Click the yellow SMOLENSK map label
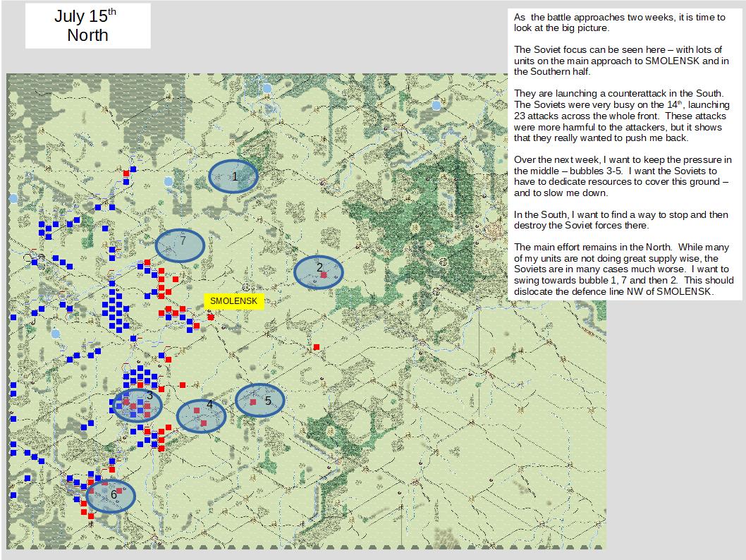The image size is (746, 560). 233,301
